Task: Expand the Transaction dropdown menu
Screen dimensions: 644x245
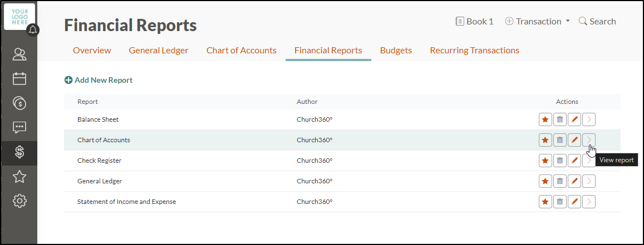Action: [537, 22]
